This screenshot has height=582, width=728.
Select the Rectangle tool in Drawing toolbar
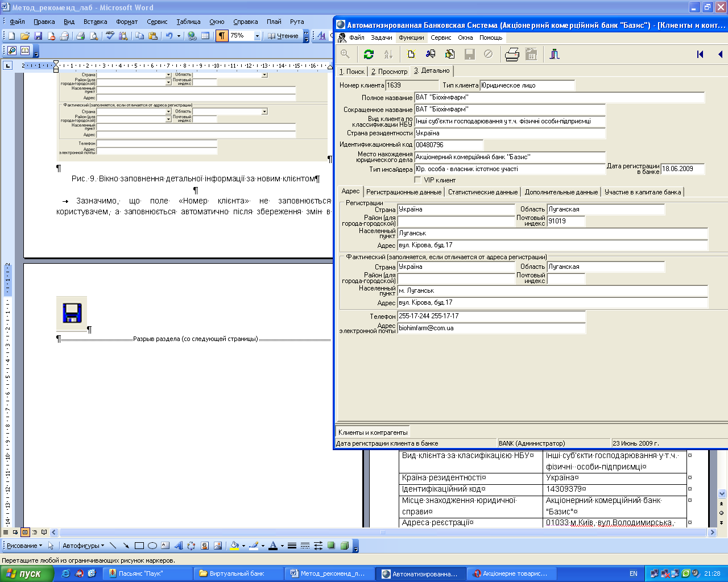pyautogui.click(x=139, y=546)
